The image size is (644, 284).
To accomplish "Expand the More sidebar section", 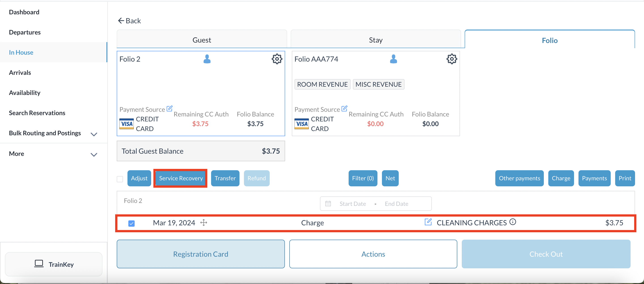I will pyautogui.click(x=94, y=155).
